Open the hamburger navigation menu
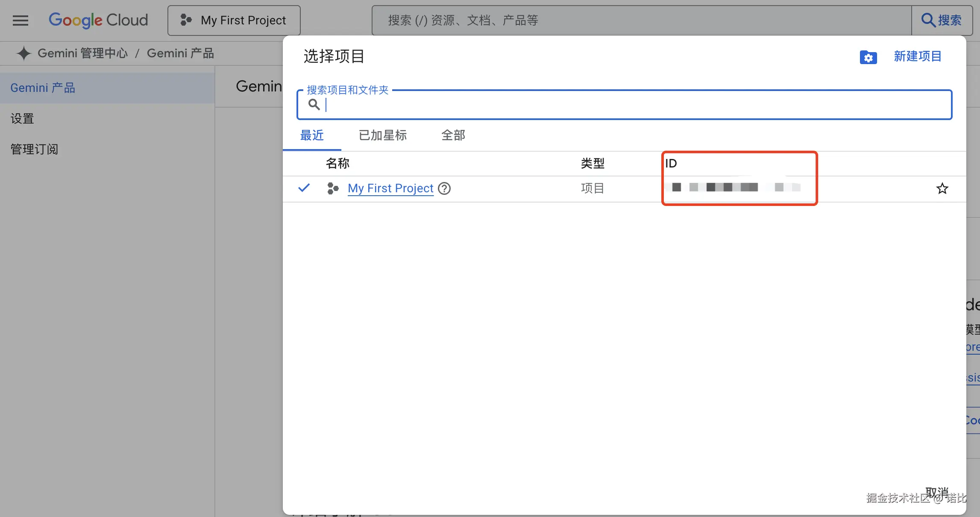The image size is (980, 517). (20, 20)
